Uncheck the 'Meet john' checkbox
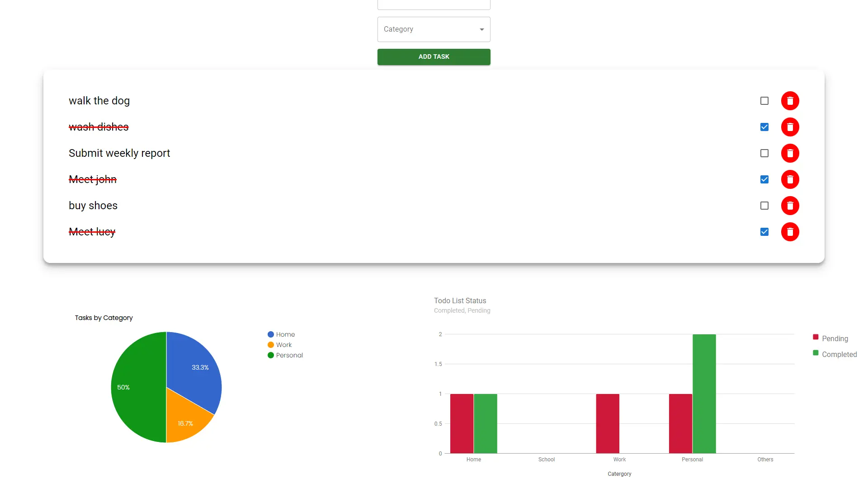Image resolution: width=868 pixels, height=488 pixels. (764, 179)
